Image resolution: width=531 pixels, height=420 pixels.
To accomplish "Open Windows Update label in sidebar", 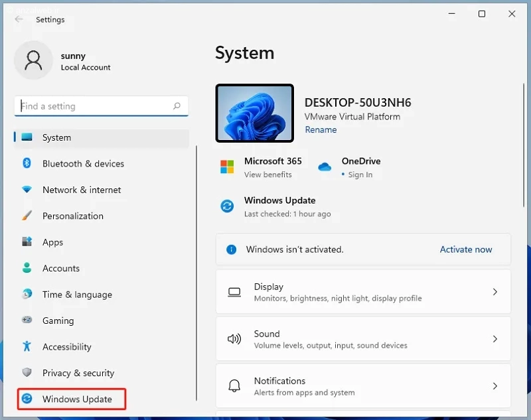I will pos(77,399).
